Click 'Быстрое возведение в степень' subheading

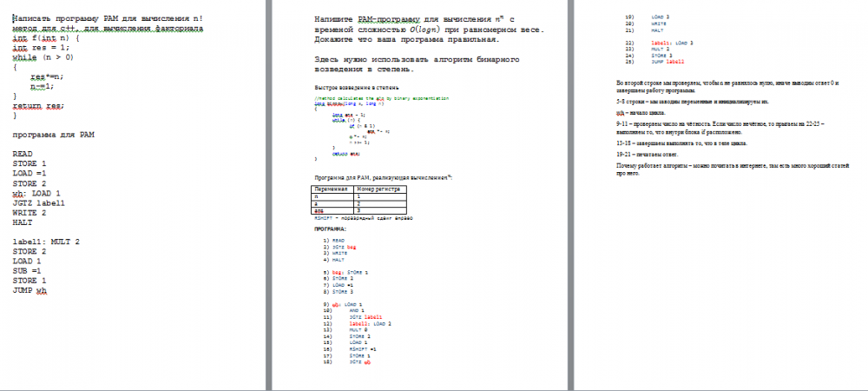tap(356, 88)
